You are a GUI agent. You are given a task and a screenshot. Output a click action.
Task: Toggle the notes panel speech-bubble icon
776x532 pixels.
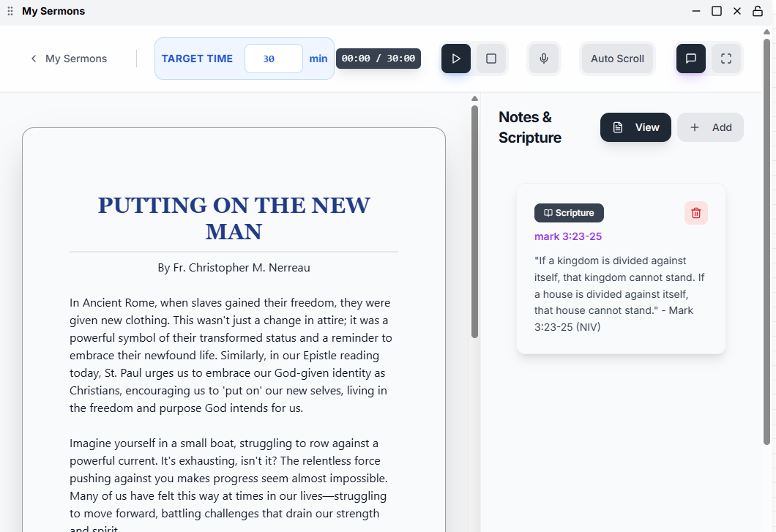coord(691,59)
